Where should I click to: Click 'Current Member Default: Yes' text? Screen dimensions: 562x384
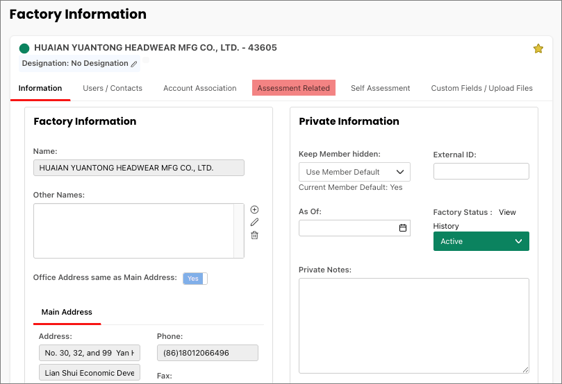(x=350, y=187)
